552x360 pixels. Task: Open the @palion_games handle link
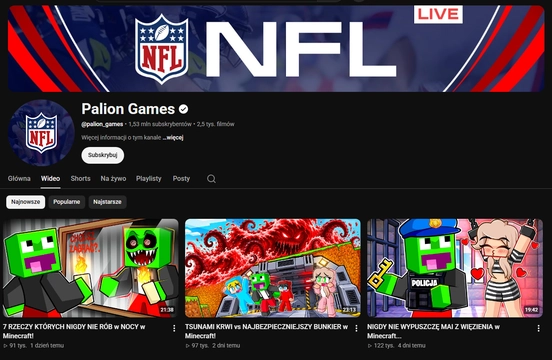click(102, 124)
